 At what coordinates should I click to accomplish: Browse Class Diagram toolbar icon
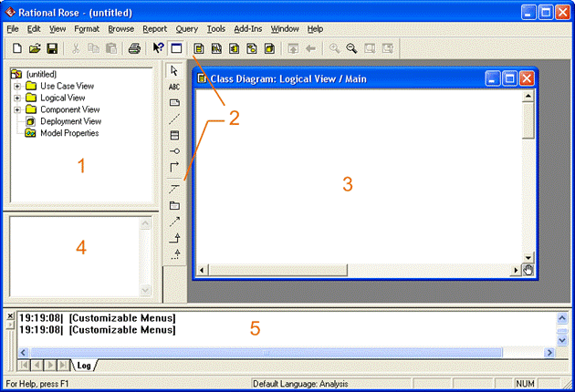coord(199,48)
